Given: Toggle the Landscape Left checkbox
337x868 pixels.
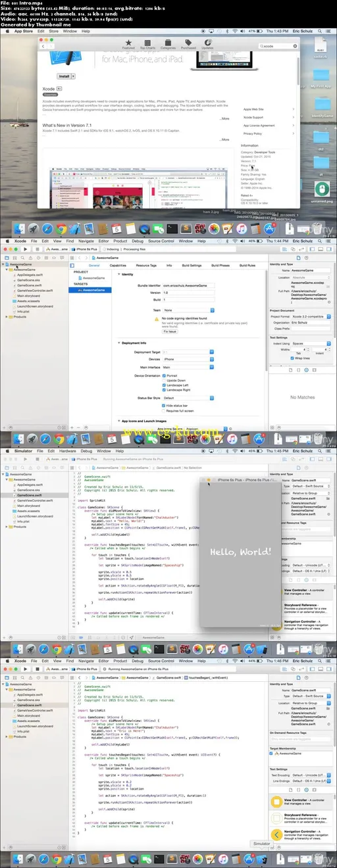Looking at the screenshot, I should click(x=165, y=385).
